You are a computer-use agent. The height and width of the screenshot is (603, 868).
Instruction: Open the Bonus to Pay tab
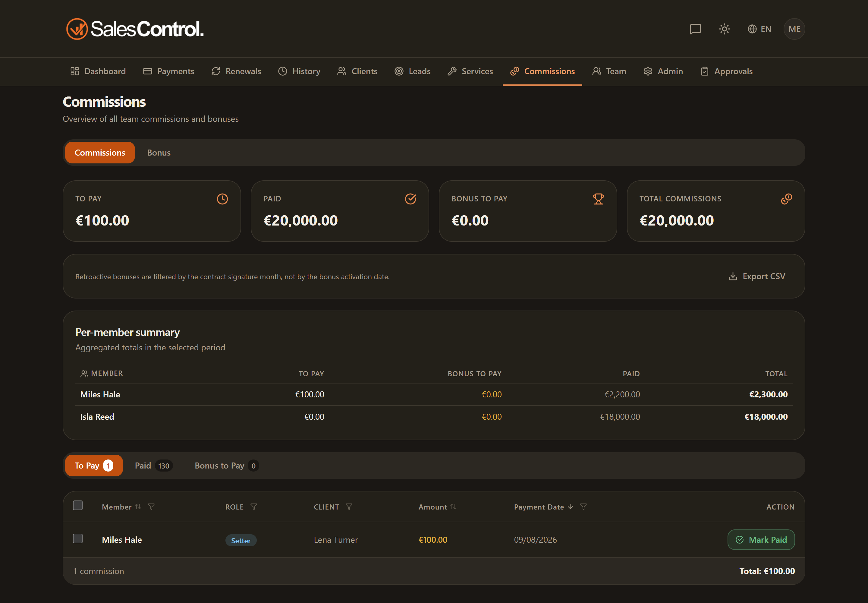226,466
